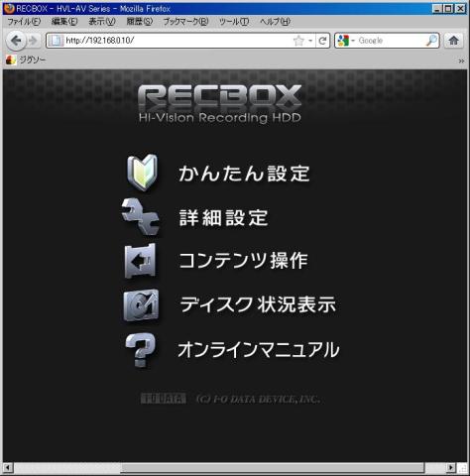
Task: Click the horizontal scrollbar thumb
Action: [272, 468]
